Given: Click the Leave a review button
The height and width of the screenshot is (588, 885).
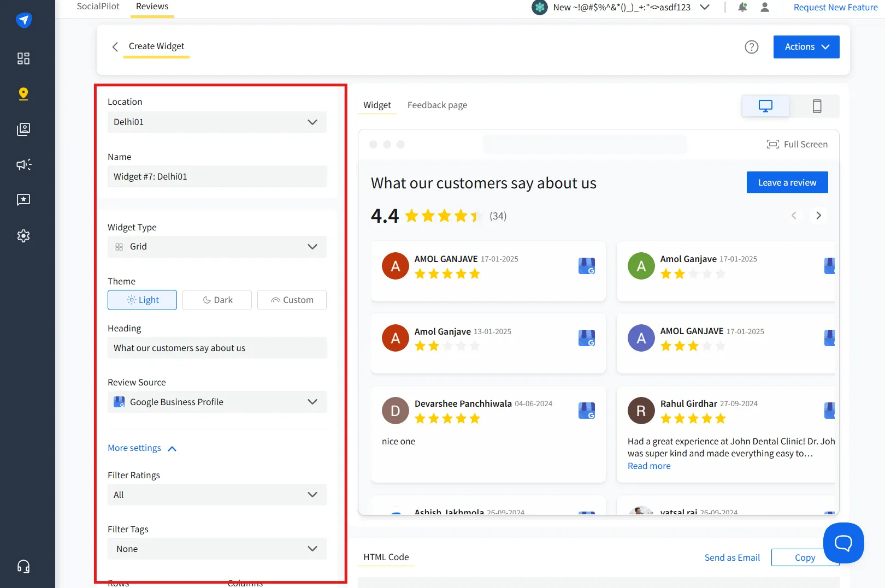Looking at the screenshot, I should tap(787, 182).
